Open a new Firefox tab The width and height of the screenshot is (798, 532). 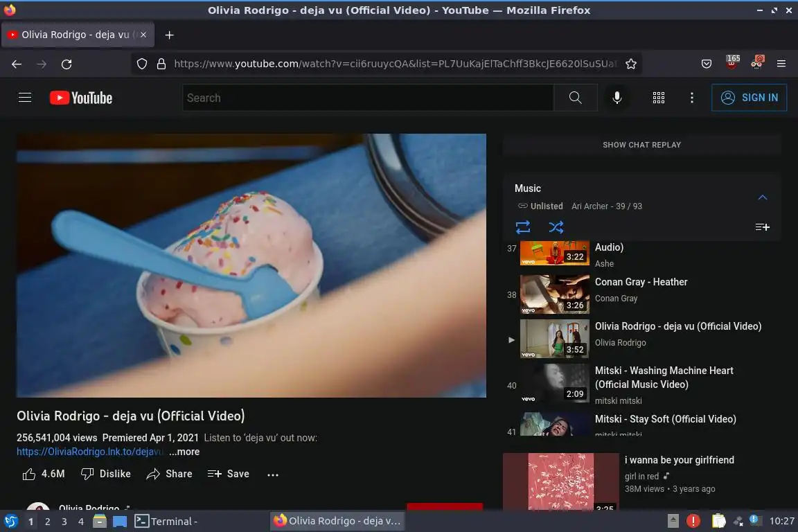170,35
